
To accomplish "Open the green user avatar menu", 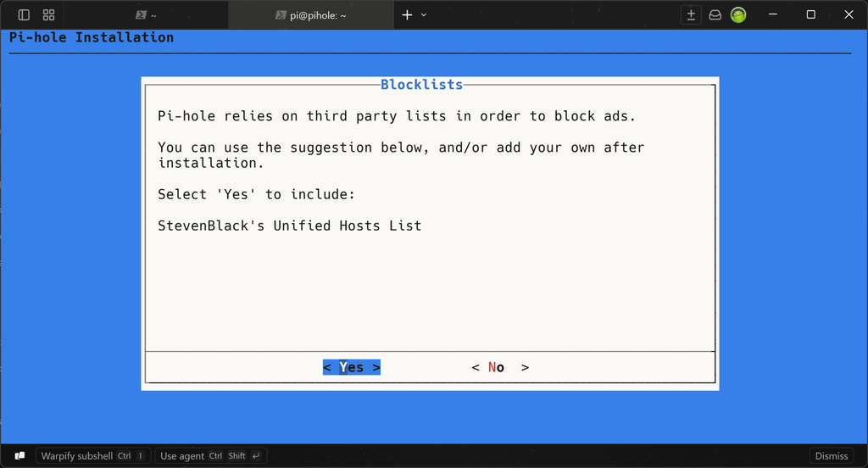I will click(738, 15).
